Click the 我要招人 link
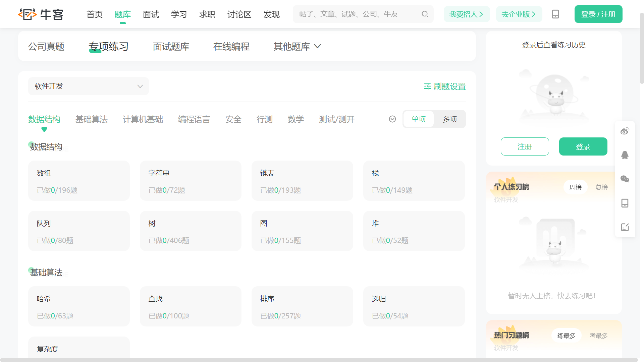This screenshot has width=644, height=362. [466, 14]
